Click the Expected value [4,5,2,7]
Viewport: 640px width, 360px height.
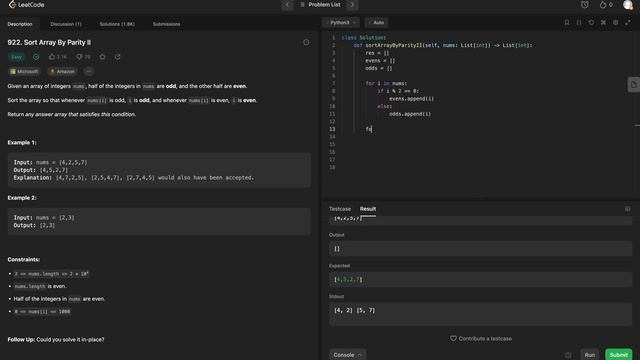point(348,280)
